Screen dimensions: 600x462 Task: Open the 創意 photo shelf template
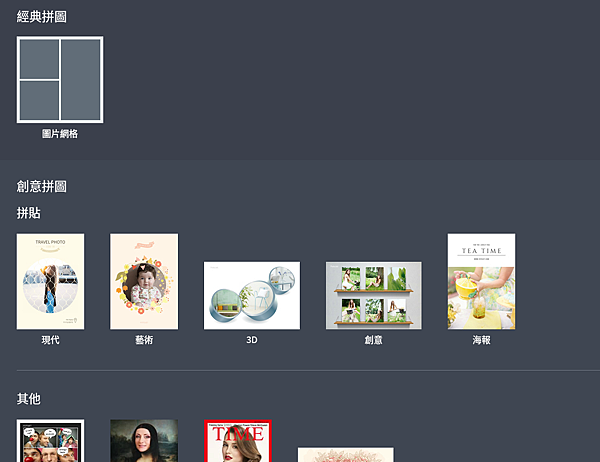tap(374, 295)
